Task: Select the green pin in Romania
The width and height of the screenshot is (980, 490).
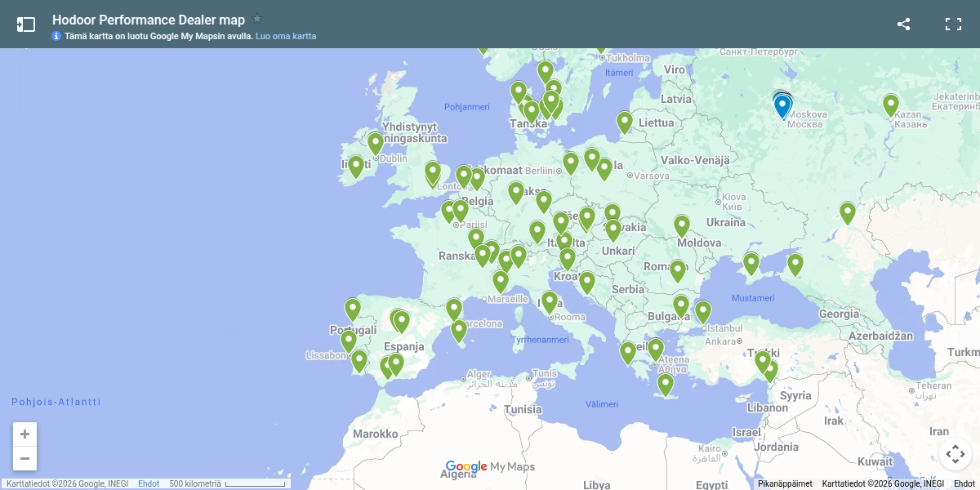Action: pos(678,272)
